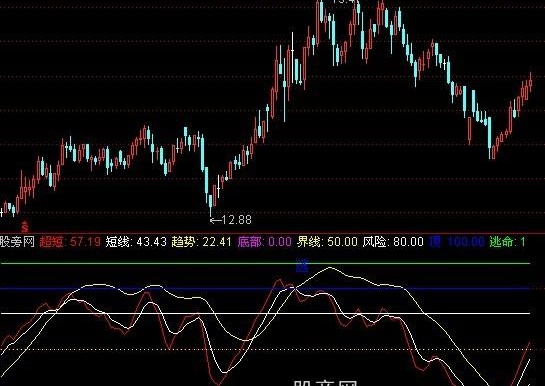Select the 风险: 80.00 indicator value
Image resolution: width=545 pixels, height=386 pixels.
(x=393, y=241)
